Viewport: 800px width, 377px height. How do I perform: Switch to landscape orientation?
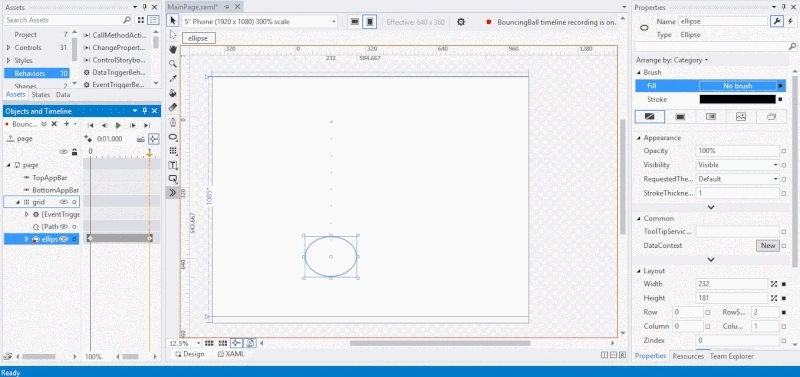click(355, 22)
